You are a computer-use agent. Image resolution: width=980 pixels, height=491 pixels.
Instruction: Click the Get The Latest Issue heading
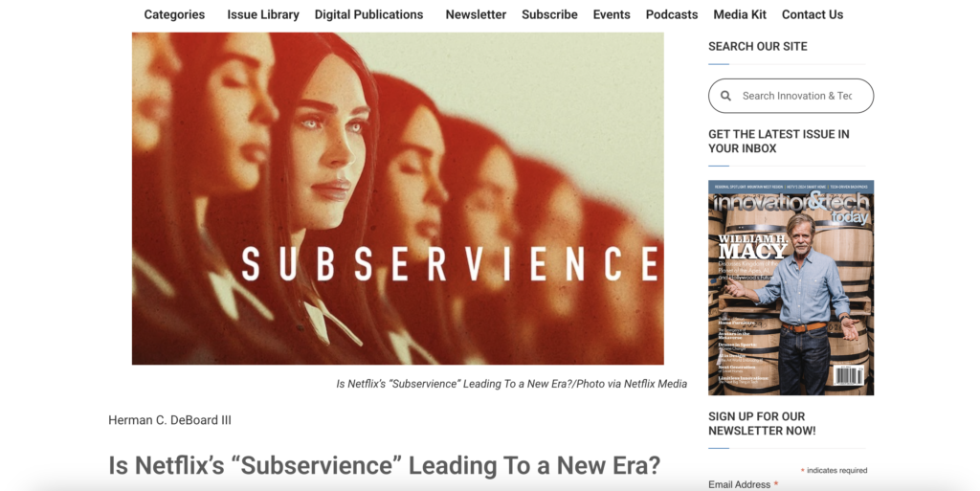pos(779,142)
